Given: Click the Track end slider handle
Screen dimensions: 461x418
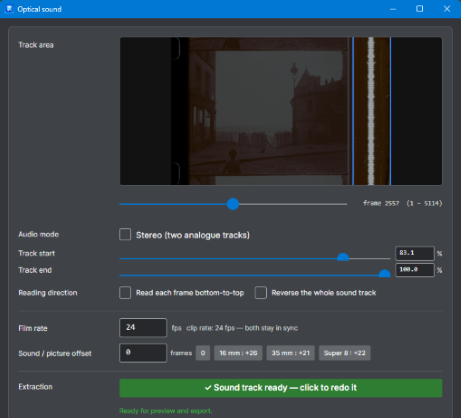Looking at the screenshot, I should click(384, 274).
